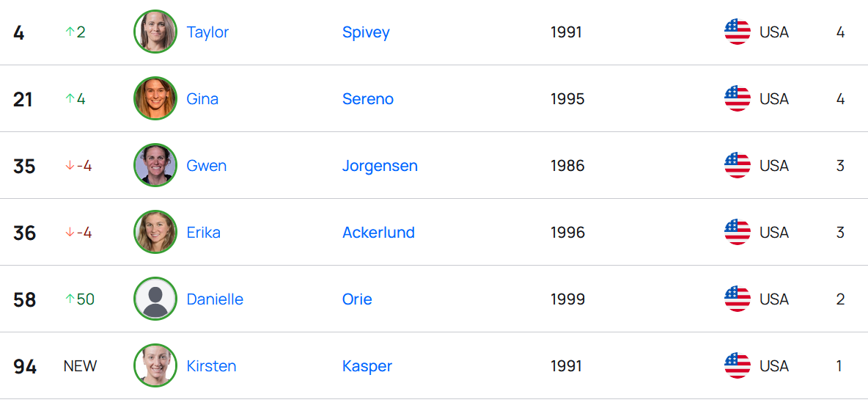Click Gina Sereno's profile photo
The width and height of the screenshot is (868, 408).
click(155, 98)
